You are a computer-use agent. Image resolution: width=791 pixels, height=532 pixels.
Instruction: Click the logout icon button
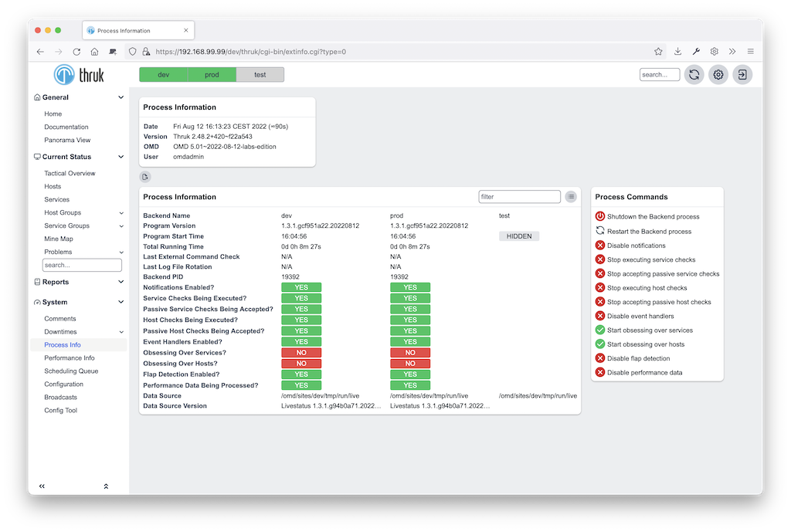pyautogui.click(x=742, y=75)
